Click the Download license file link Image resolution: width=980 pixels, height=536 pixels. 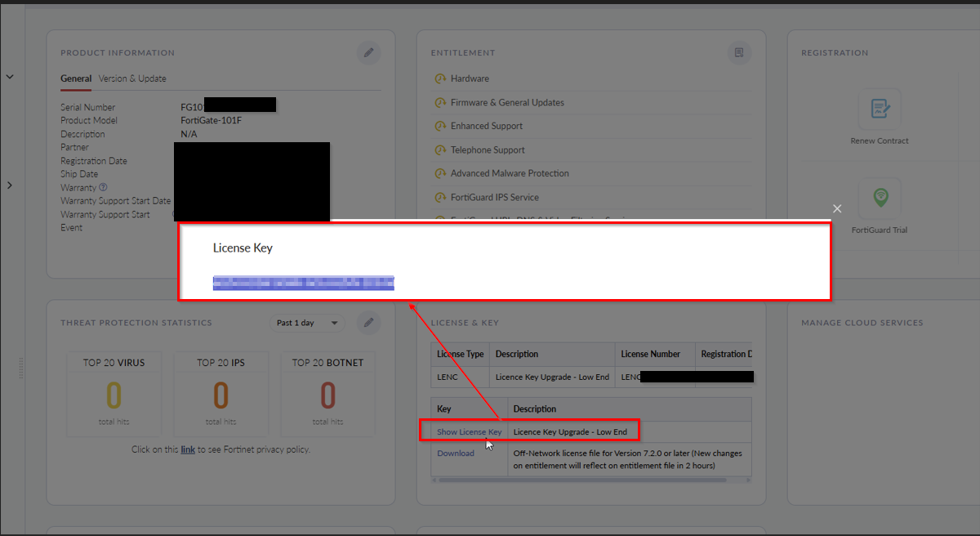(456, 453)
